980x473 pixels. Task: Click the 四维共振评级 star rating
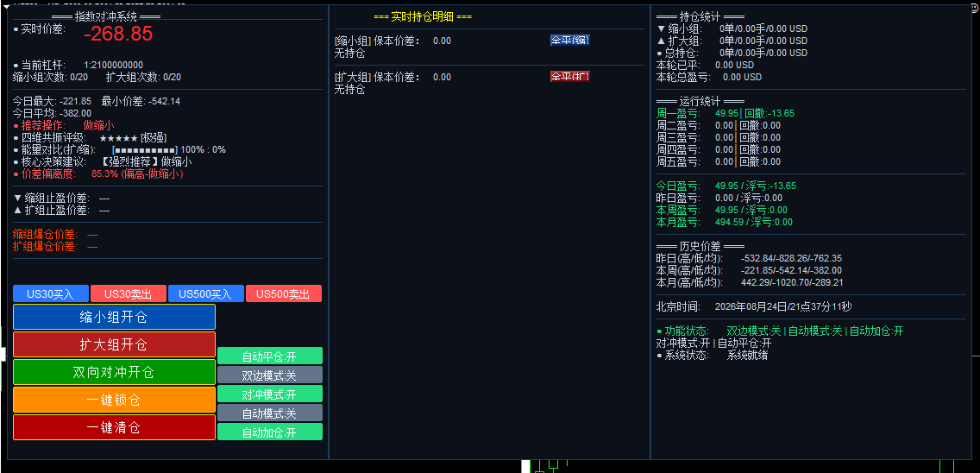(90, 137)
